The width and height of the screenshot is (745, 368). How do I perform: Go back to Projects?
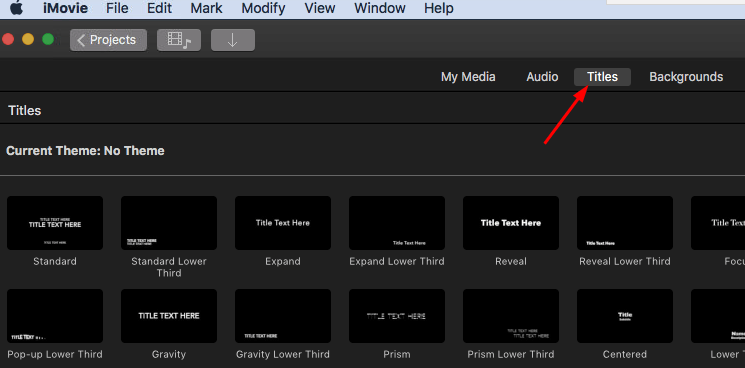108,40
